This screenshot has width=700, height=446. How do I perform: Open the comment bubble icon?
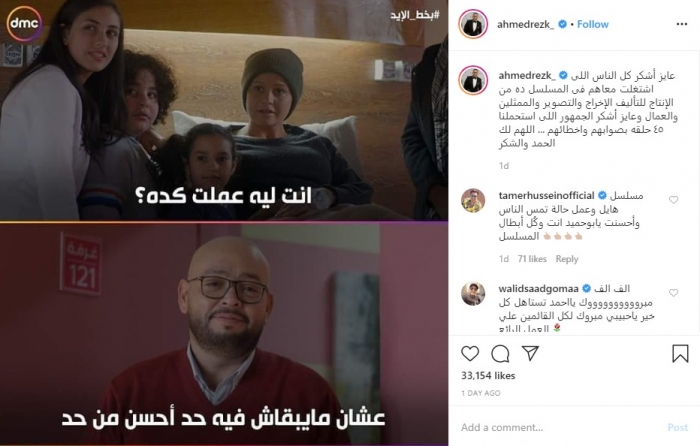pos(500,354)
